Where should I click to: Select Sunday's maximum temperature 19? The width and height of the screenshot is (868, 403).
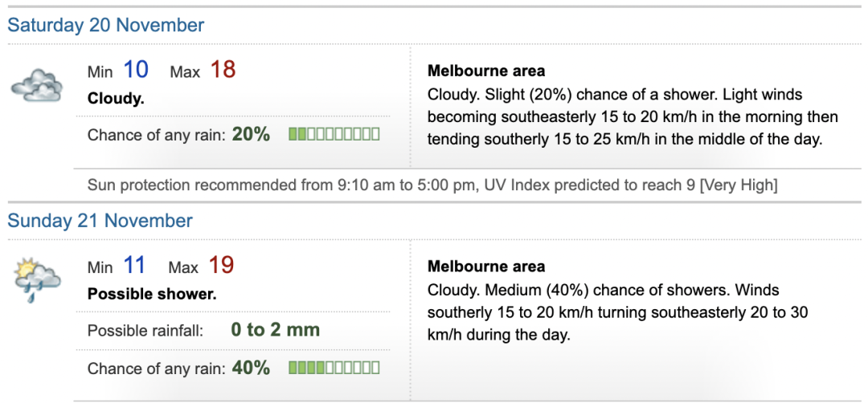222,266
